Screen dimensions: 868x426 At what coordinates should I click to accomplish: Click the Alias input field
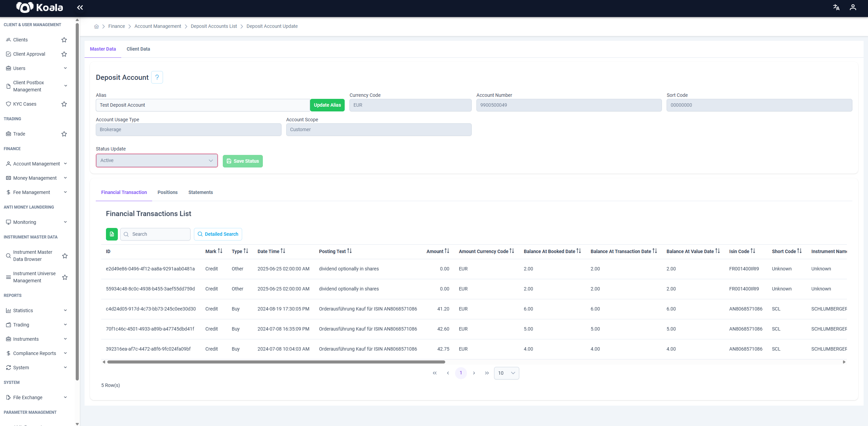point(203,105)
